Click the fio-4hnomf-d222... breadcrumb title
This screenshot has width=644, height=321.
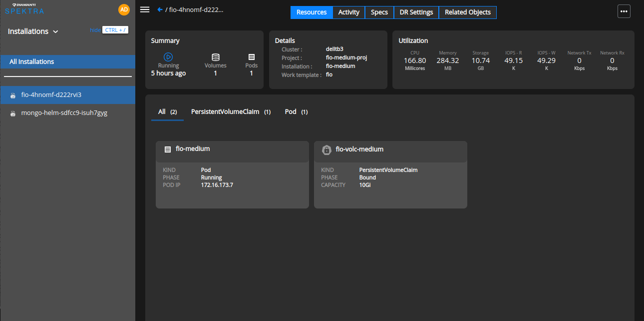196,9
